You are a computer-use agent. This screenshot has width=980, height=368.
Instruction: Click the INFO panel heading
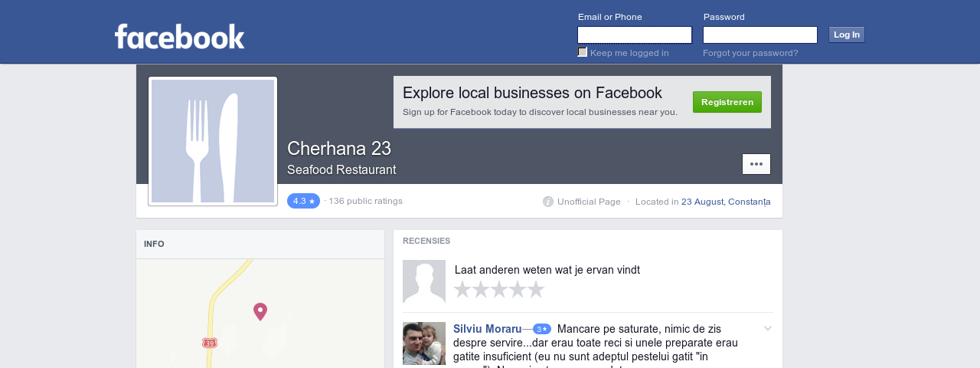point(154,244)
